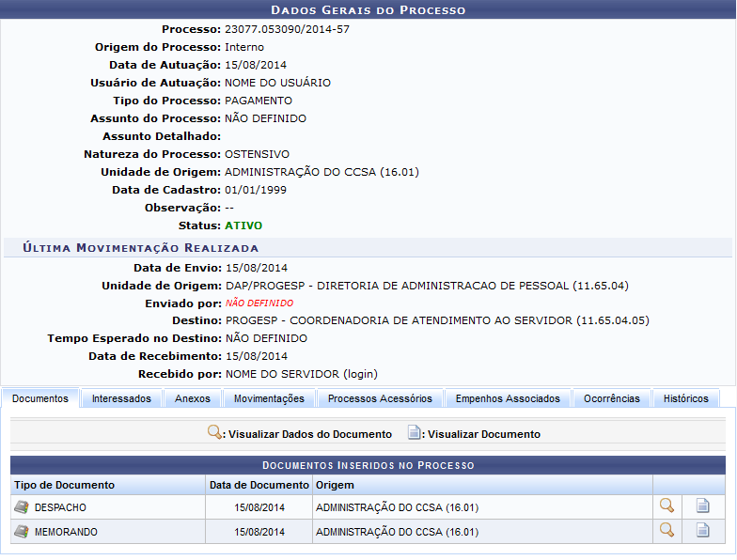Click the Visualizar Documento legend page icon
Viewport: 737px width, 560px height.
pyautogui.click(x=414, y=433)
